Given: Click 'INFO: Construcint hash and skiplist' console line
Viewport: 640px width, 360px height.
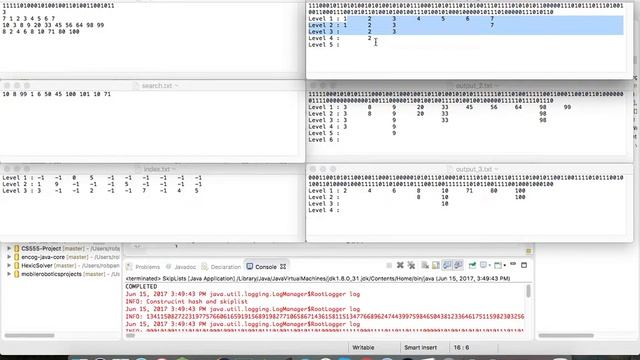Looking at the screenshot, I should click(187, 302).
